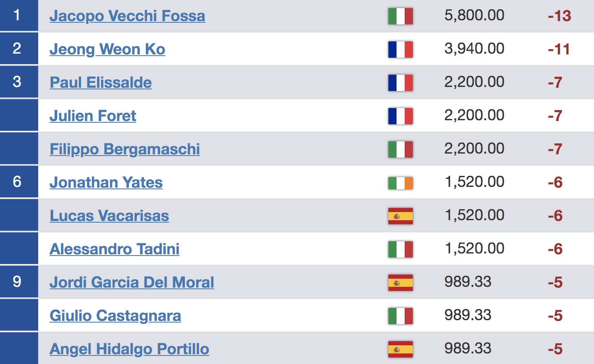Open the Julien Foret player page

pyautogui.click(x=93, y=116)
